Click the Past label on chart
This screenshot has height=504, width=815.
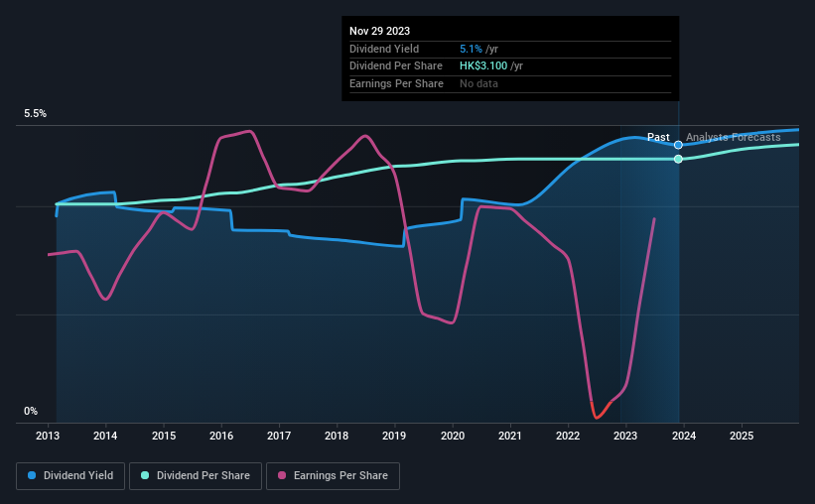pyautogui.click(x=658, y=137)
